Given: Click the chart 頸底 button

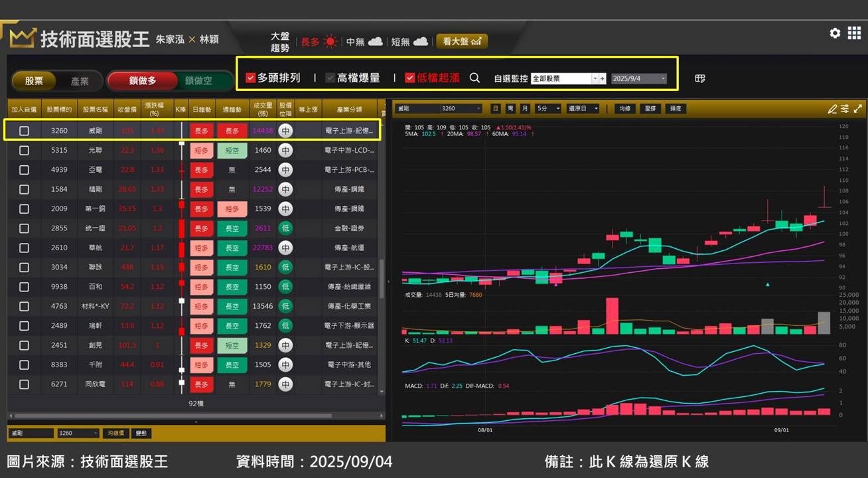Looking at the screenshot, I should click(x=675, y=108).
